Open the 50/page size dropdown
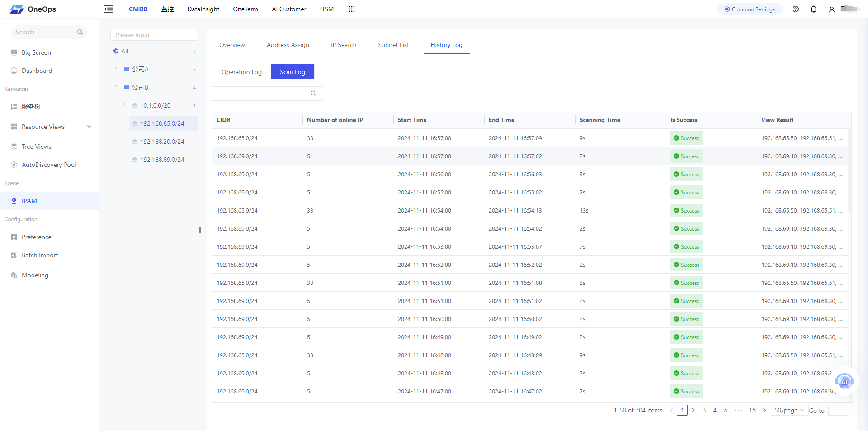Viewport: 868px width, 431px height. [x=789, y=410]
